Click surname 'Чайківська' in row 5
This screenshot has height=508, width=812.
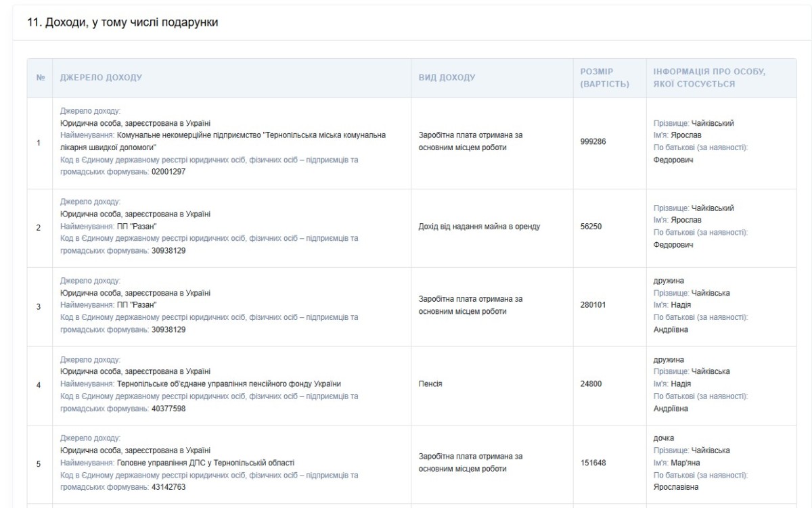click(x=710, y=451)
